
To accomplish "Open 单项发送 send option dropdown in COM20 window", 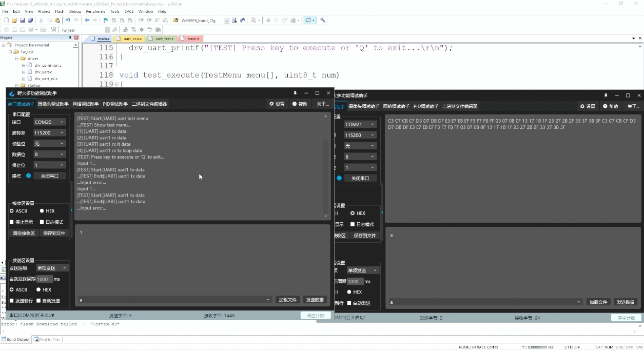I will (x=52, y=268).
